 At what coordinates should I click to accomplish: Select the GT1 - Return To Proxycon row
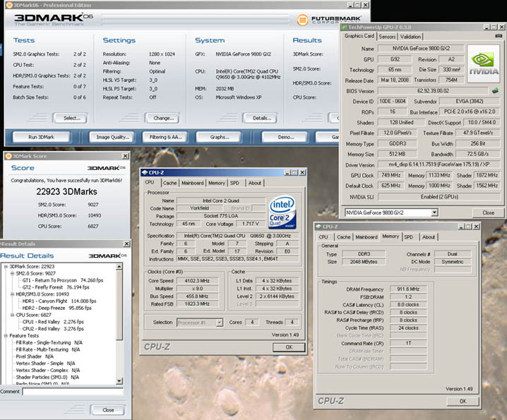63,280
